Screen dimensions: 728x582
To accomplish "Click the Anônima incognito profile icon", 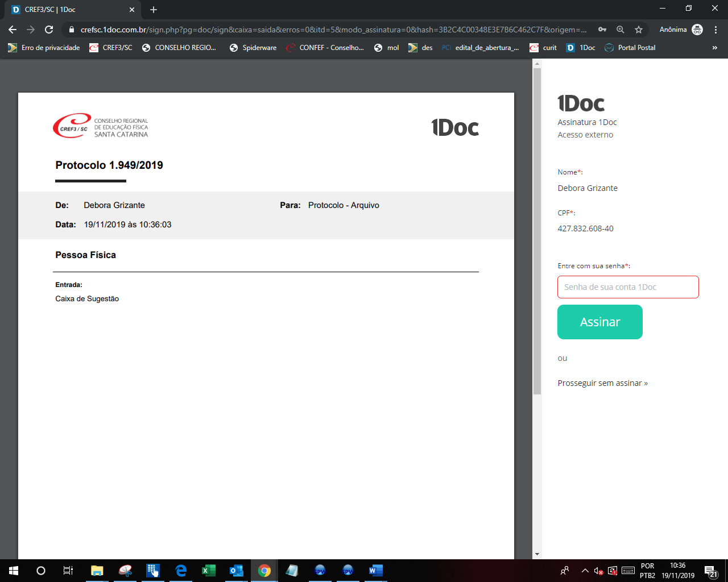I will [x=697, y=30].
